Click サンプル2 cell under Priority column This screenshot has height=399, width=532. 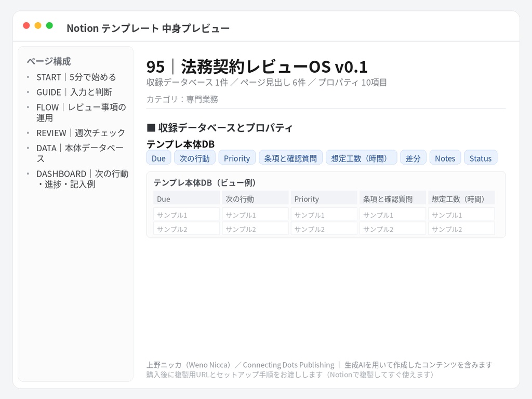point(324,229)
